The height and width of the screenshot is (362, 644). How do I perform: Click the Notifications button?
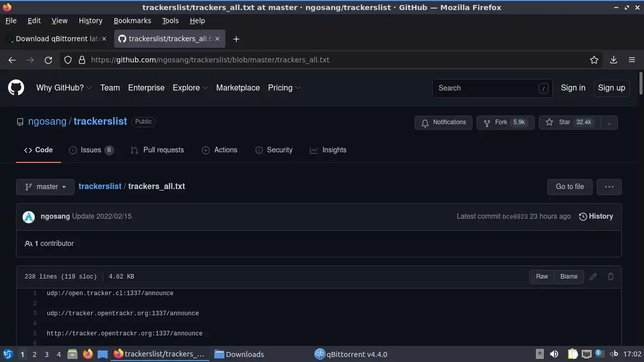pyautogui.click(x=444, y=123)
